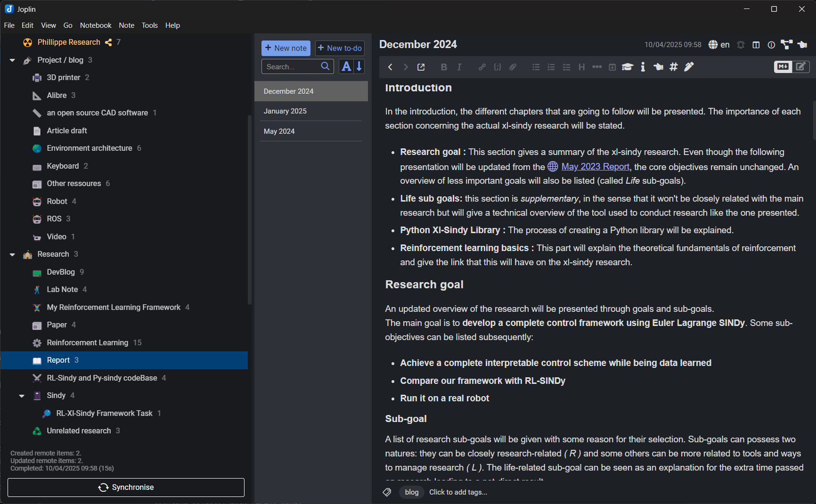Viewport: 816px width, 504px height.
Task: Insert numbered list
Action: pos(551,67)
